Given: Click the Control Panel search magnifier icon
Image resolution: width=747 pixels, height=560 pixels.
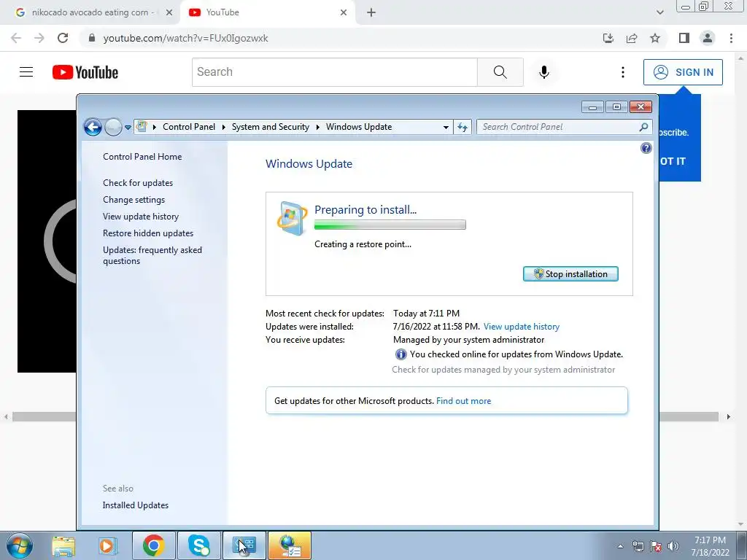Looking at the screenshot, I should click(x=643, y=127).
